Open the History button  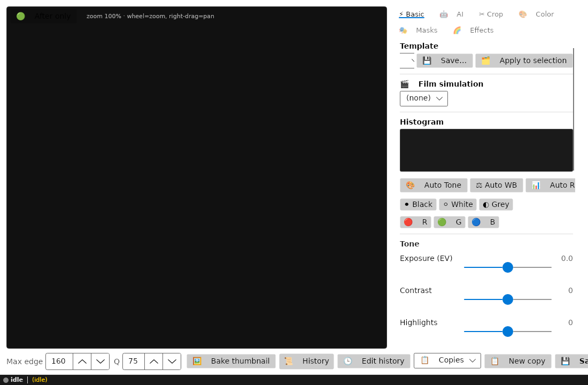306,361
